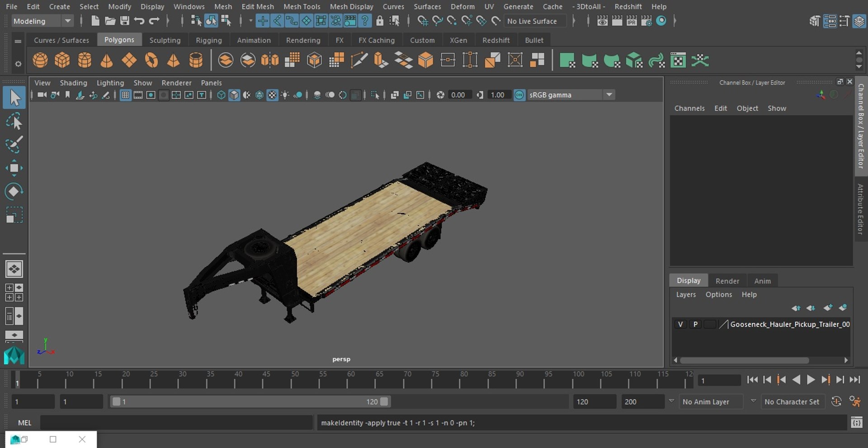868x448 pixels.
Task: Open the Auto Keyframe toggle icon
Action: coord(836,401)
